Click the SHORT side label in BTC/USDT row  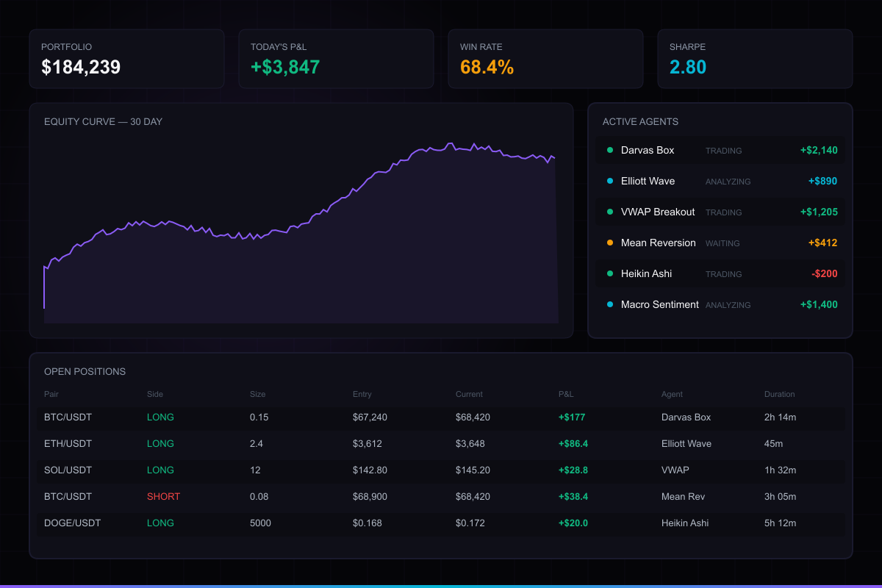point(163,497)
